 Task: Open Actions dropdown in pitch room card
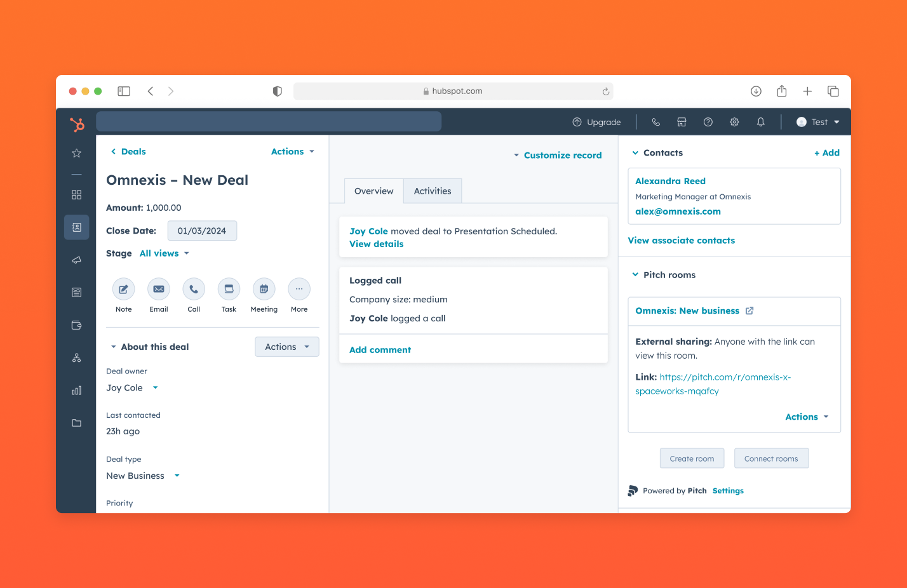point(807,417)
